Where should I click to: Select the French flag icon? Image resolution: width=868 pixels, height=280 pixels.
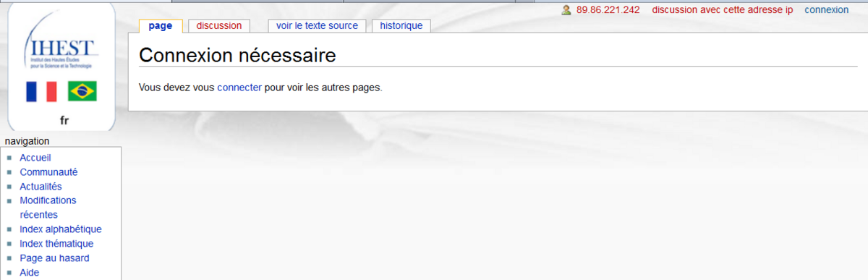(41, 91)
